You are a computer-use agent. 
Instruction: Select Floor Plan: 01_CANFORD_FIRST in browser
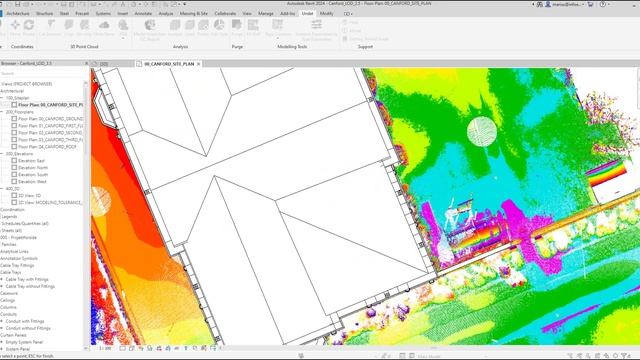pyautogui.click(x=50, y=126)
